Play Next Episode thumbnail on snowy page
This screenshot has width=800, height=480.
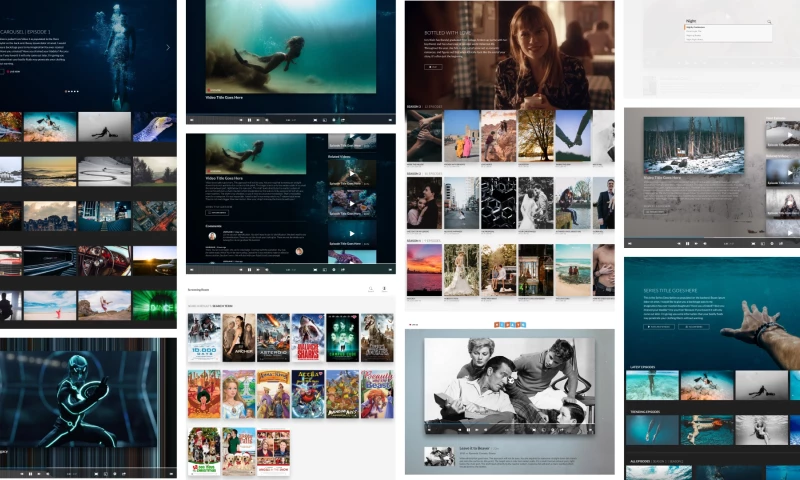(783, 135)
